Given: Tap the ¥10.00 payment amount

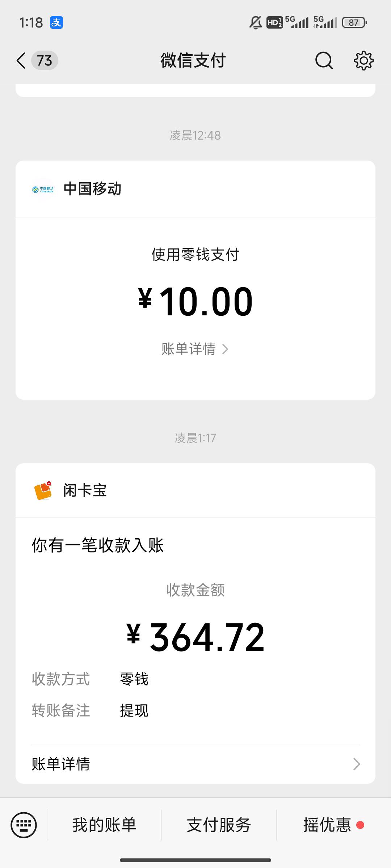Looking at the screenshot, I should [195, 301].
